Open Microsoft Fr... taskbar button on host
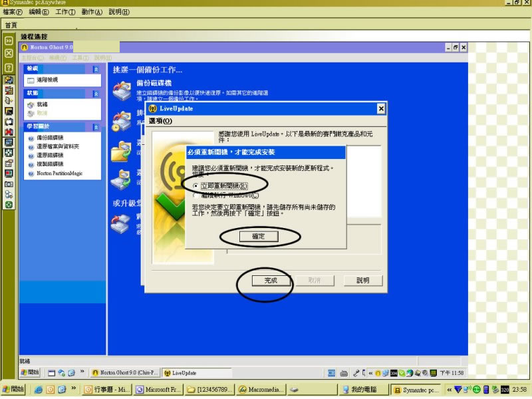 (x=159, y=390)
